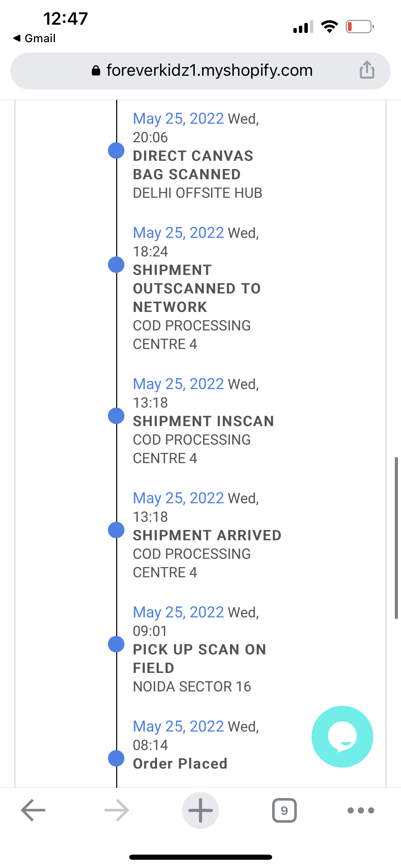
Task: Tap the date link above 20:06
Action: (x=178, y=119)
